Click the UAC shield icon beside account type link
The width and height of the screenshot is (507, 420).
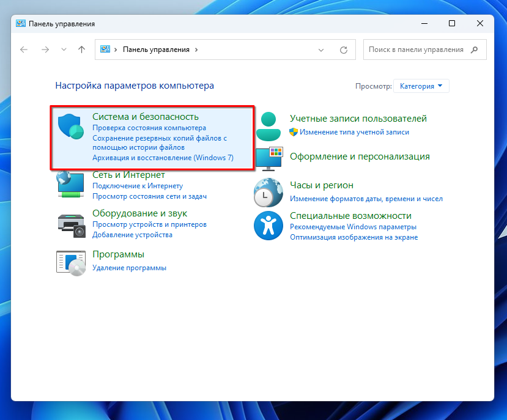(294, 132)
